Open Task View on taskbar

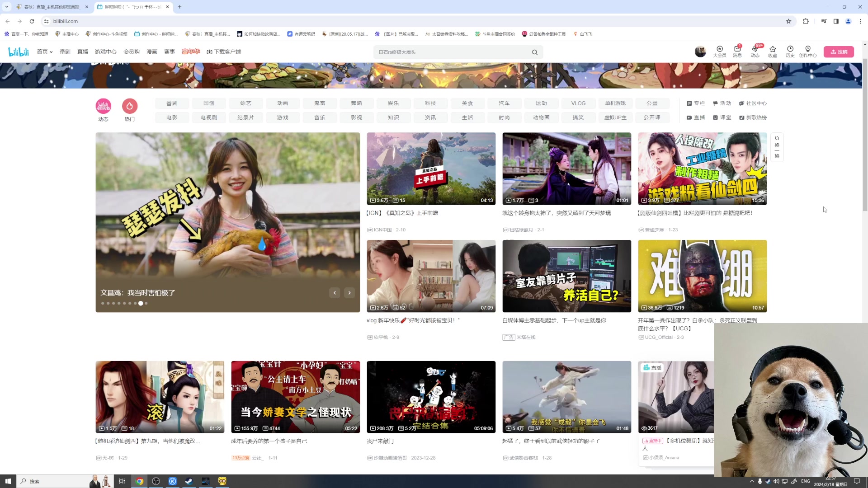[x=122, y=481]
